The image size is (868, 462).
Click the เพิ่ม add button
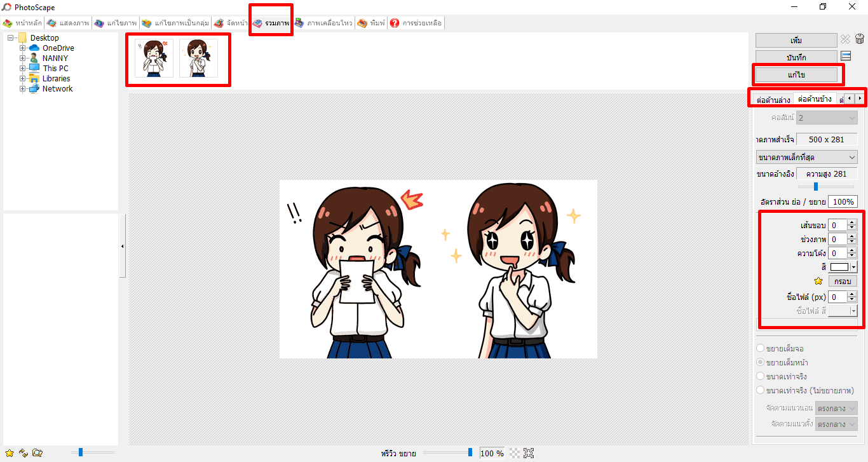pos(796,40)
